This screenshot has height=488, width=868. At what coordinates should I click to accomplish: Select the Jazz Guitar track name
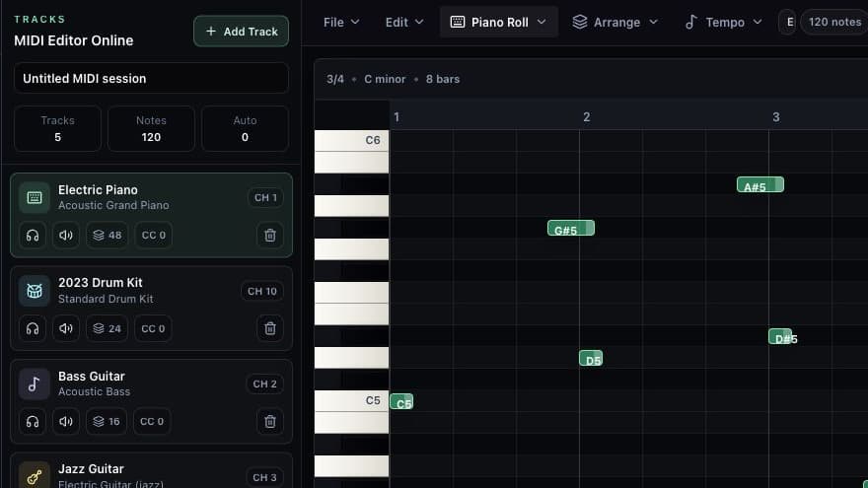pyautogui.click(x=91, y=468)
